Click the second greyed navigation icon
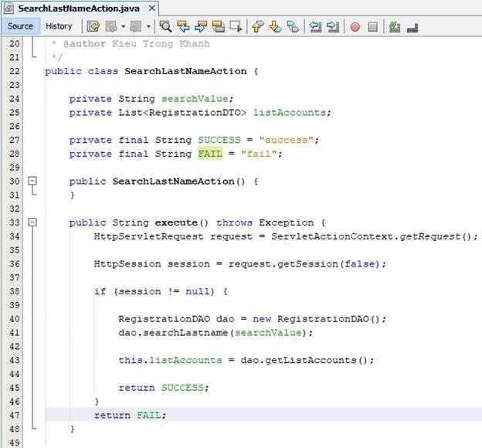Image resolution: width=482 pixels, height=448 pixels. pyautogui.click(x=136, y=26)
